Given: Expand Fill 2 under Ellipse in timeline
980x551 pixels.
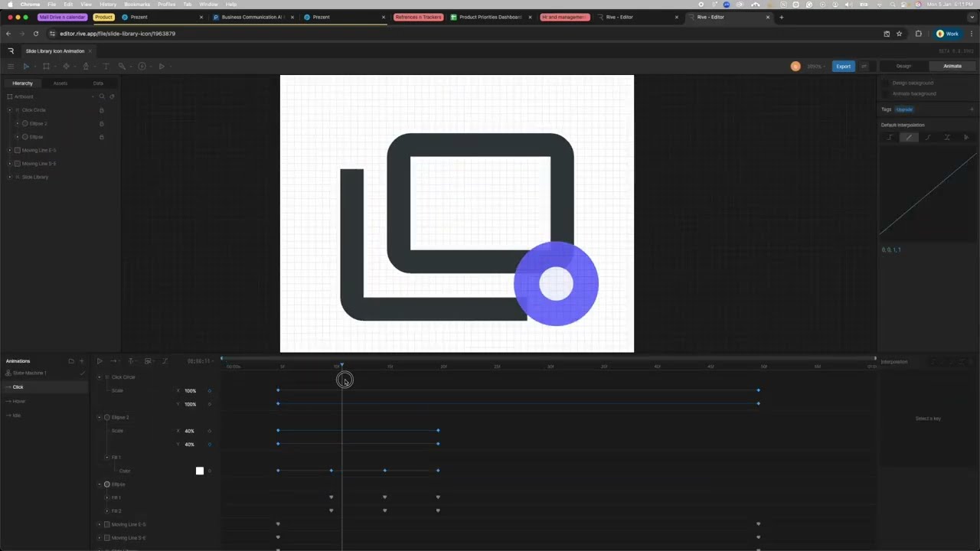Looking at the screenshot, I should tap(106, 510).
